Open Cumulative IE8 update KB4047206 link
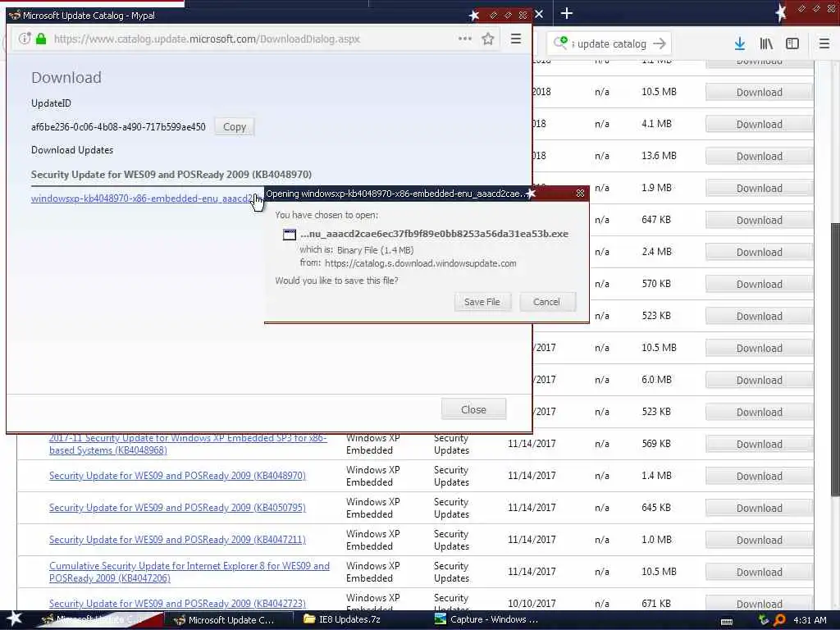The height and width of the screenshot is (630, 840). coord(189,572)
